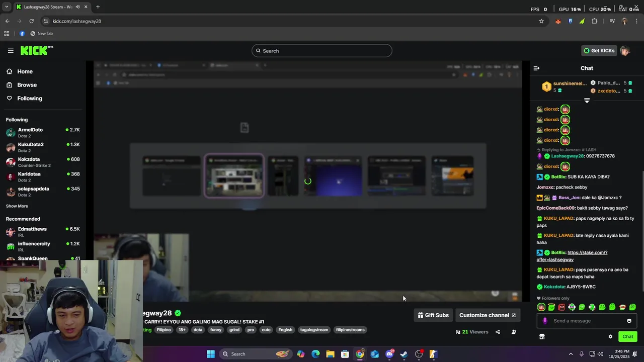Click the Get KICKs button
Image resolution: width=644 pixels, height=362 pixels.
pos(599,51)
